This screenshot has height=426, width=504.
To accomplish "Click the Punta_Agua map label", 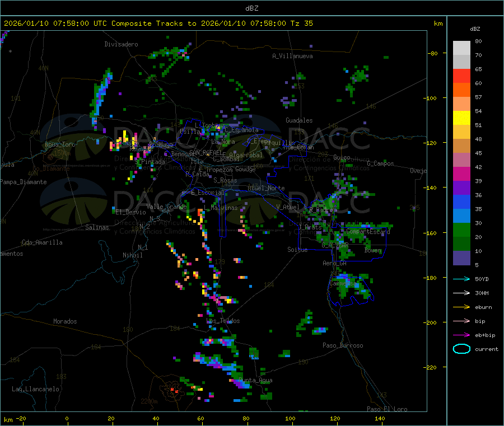I will pyautogui.click(x=255, y=380).
